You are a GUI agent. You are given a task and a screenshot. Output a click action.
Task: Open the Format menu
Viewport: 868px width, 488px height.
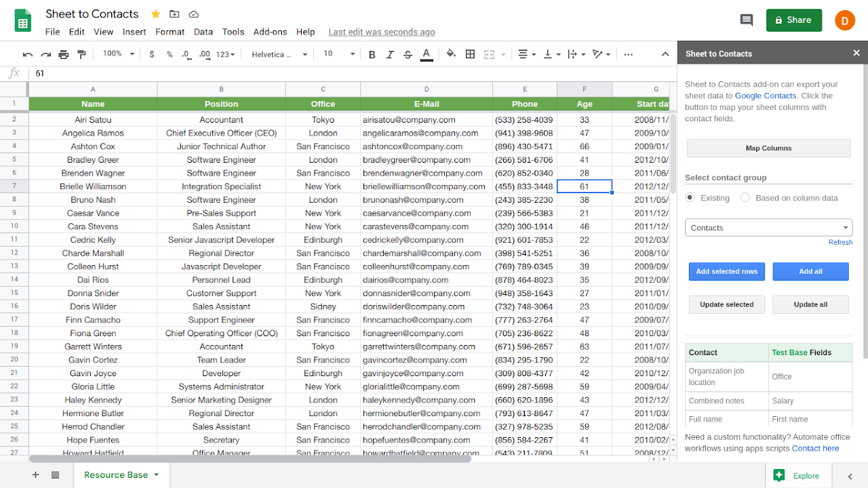tap(170, 32)
